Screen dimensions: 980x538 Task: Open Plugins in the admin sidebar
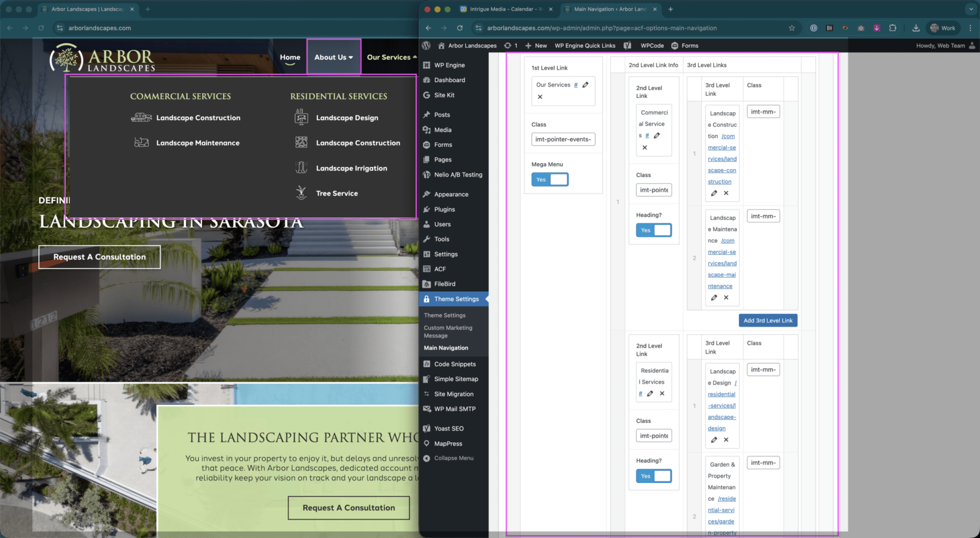[x=444, y=210]
